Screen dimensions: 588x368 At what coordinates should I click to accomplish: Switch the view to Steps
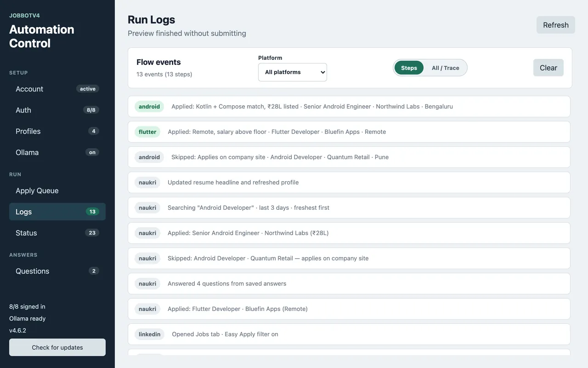[x=409, y=68]
